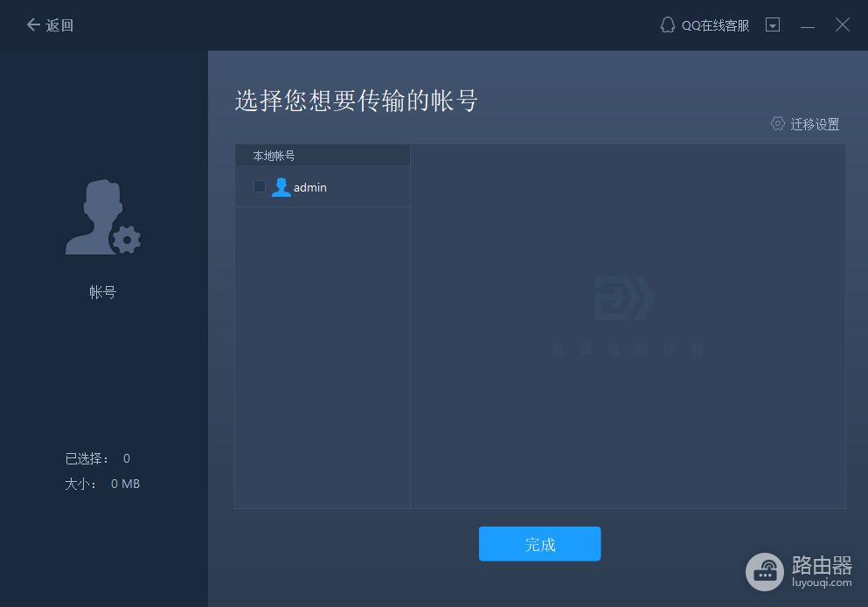Open QQ在线客服 support link
868x607 pixels.
tap(715, 25)
